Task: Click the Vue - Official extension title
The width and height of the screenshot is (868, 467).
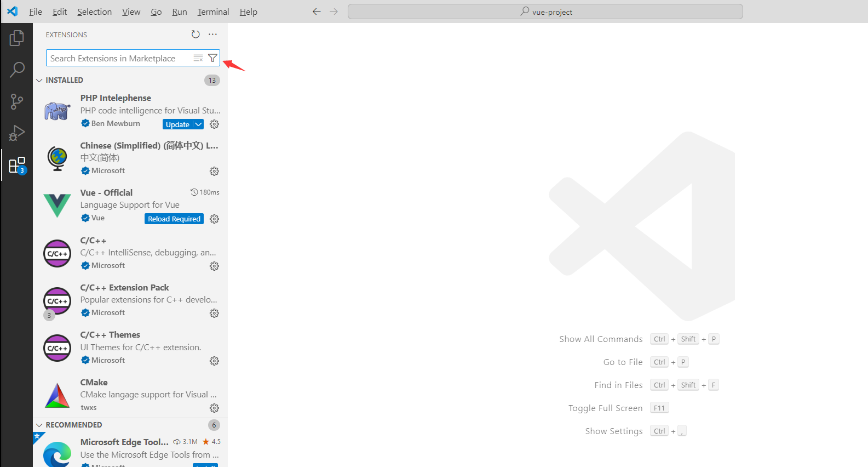Action: 106,193
